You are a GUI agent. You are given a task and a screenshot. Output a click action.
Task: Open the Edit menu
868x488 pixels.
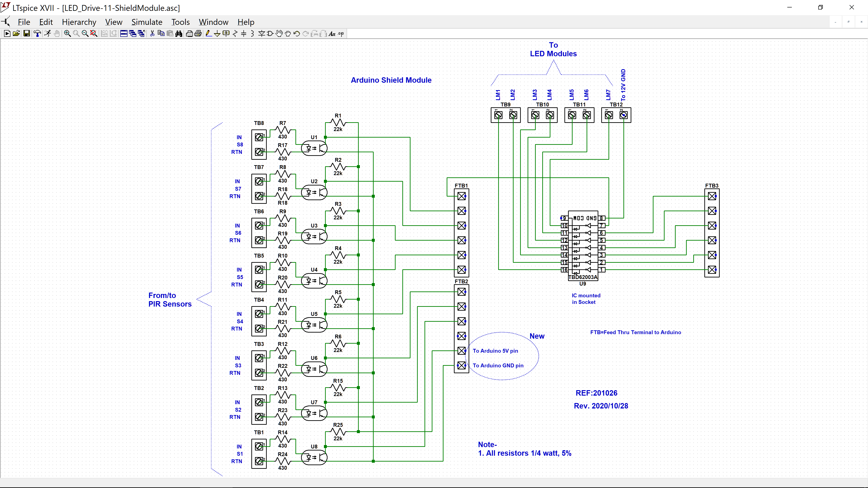pos(46,22)
